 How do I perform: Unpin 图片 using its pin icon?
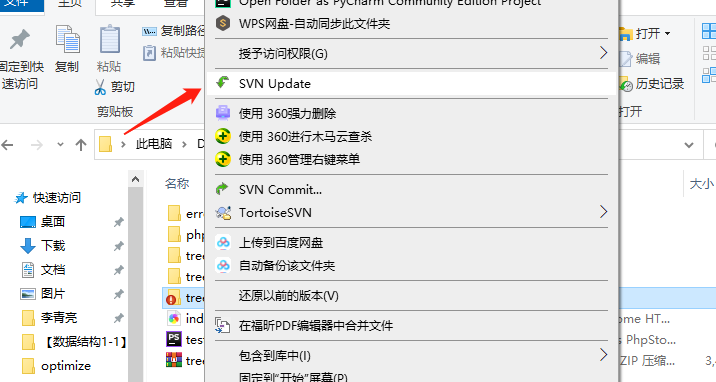click(x=119, y=294)
